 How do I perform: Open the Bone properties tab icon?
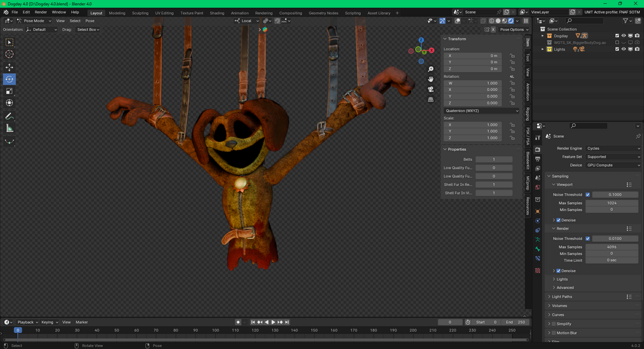(x=538, y=249)
